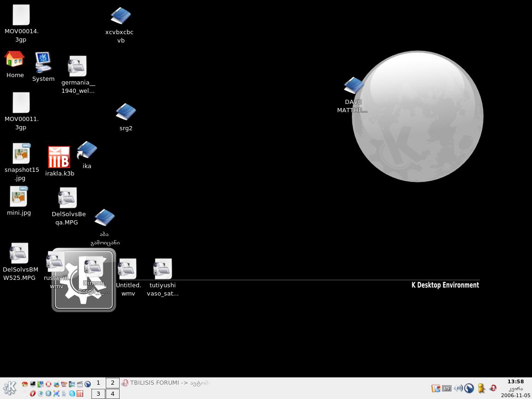The image size is (532, 399).
Task: Open the snapshot15.jpg image
Action: pos(21,153)
